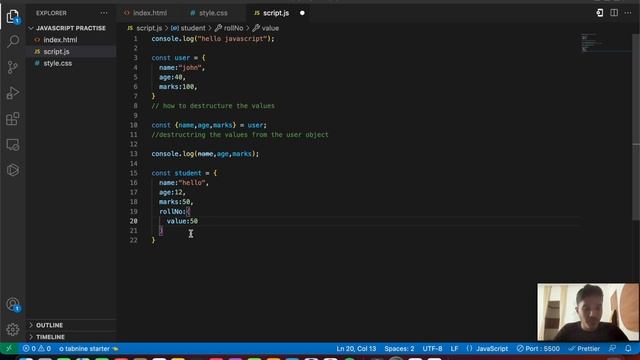Click the 'marks:100,' code line
Viewport: 640px width, 360px height.
coord(178,87)
